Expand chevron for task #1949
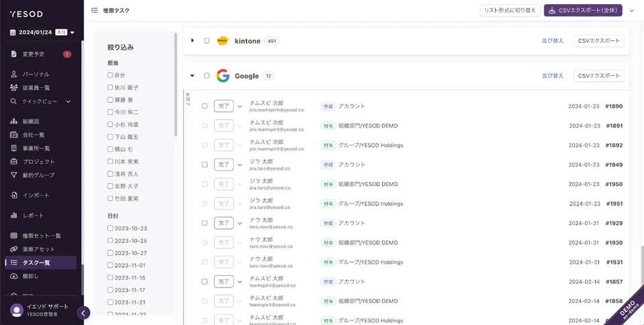Viewport: 644px width, 325px height. (x=240, y=165)
